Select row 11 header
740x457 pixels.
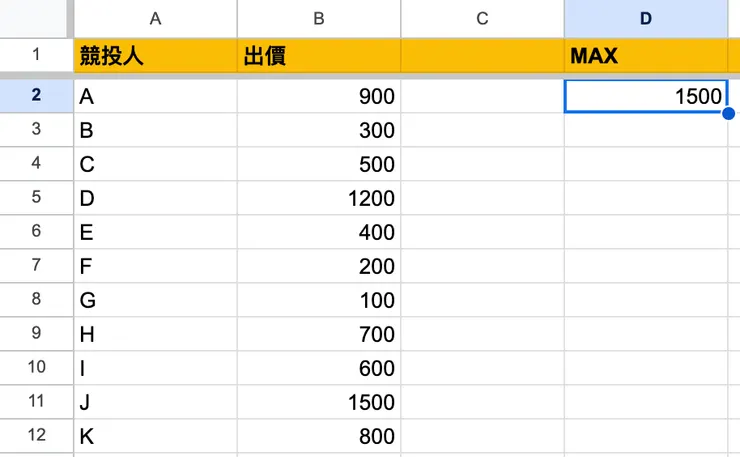(36, 402)
